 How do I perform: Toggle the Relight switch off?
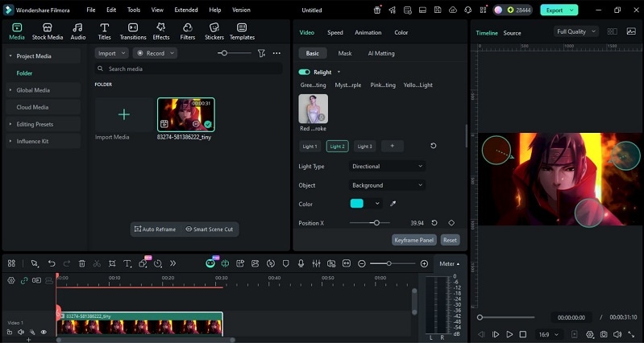304,72
